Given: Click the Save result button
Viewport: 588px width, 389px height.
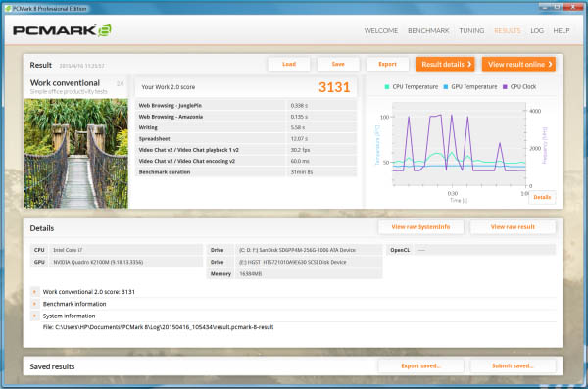Looking at the screenshot, I should [338, 64].
